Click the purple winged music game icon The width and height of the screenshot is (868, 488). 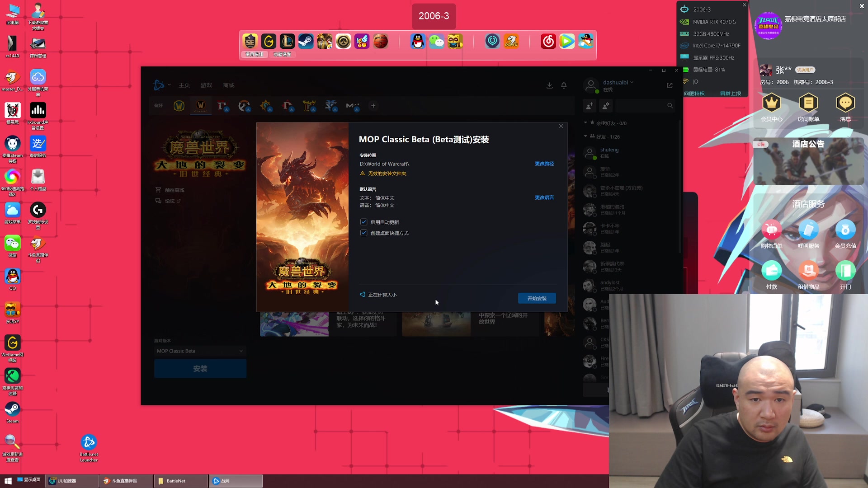(x=362, y=42)
